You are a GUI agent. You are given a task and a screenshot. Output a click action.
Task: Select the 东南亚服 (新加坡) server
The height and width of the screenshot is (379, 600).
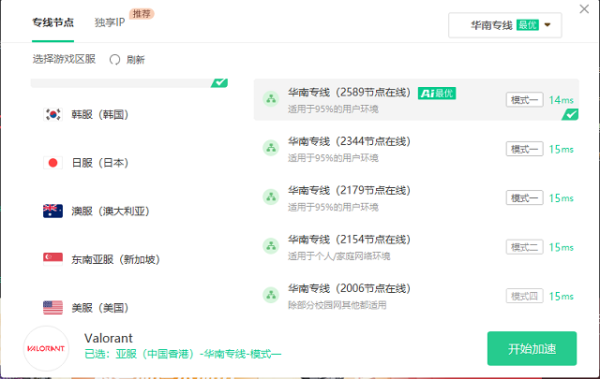(x=129, y=259)
